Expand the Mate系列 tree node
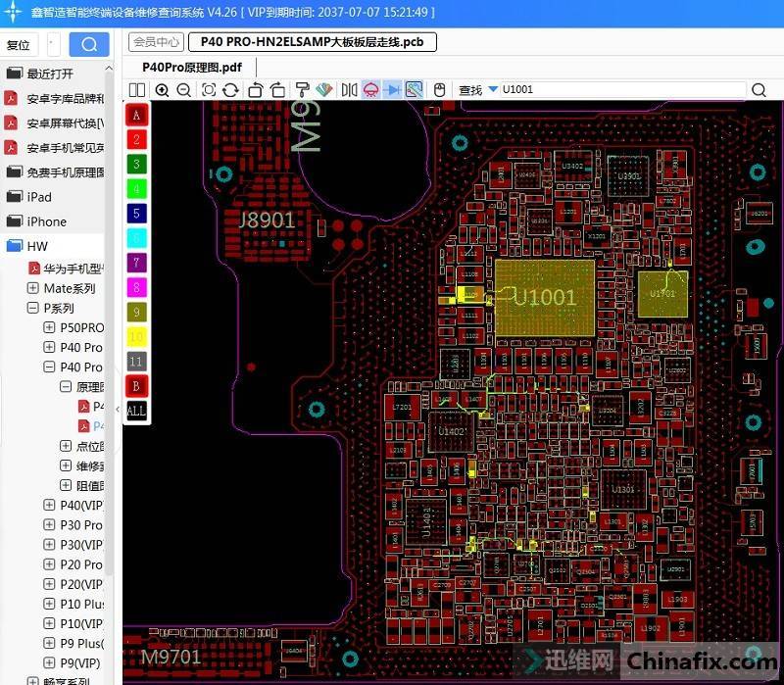The width and height of the screenshot is (784, 685). click(33, 288)
